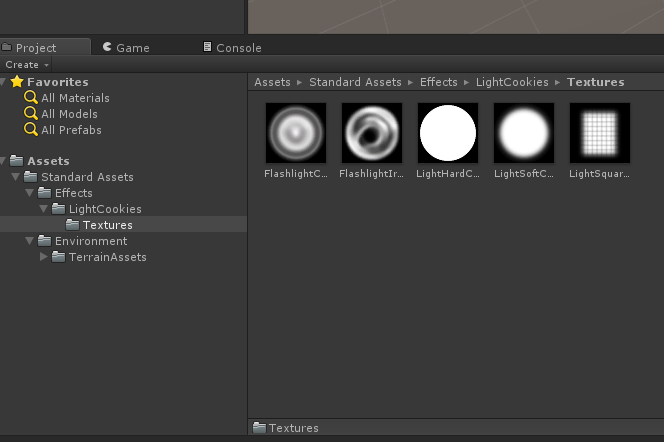664x442 pixels.
Task: Collapse the LightCookies folder arrow
Action: pyautogui.click(x=43, y=209)
